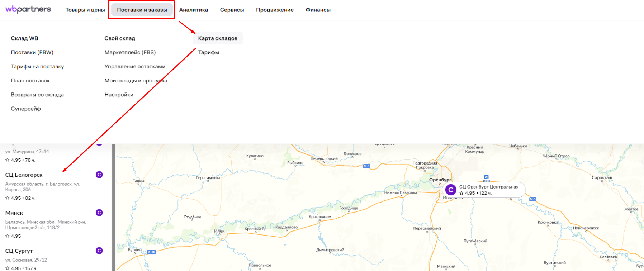Viewport: 644px width, 271px height.
Task: Click the Новочеркасск label on the map
Action: coord(586,228)
